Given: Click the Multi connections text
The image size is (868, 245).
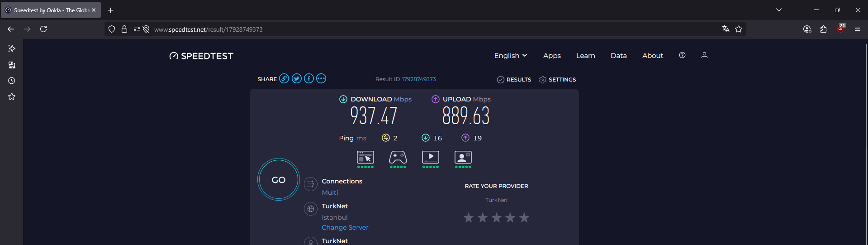Looking at the screenshot, I should tap(330, 192).
